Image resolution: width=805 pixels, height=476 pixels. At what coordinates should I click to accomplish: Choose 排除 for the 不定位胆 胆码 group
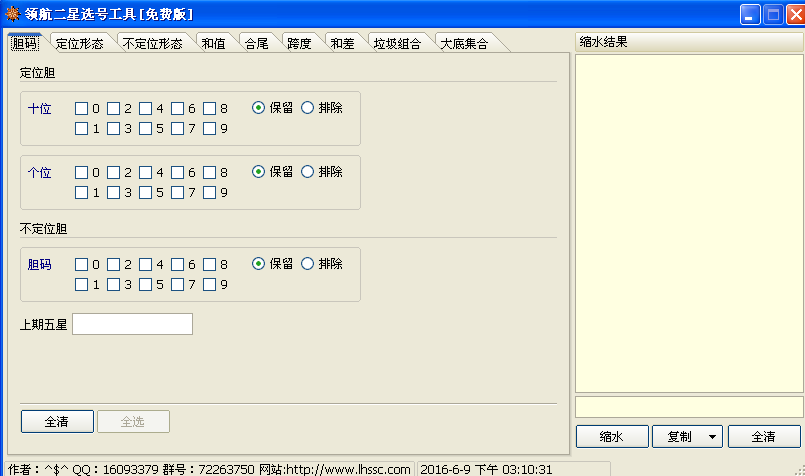tap(308, 264)
